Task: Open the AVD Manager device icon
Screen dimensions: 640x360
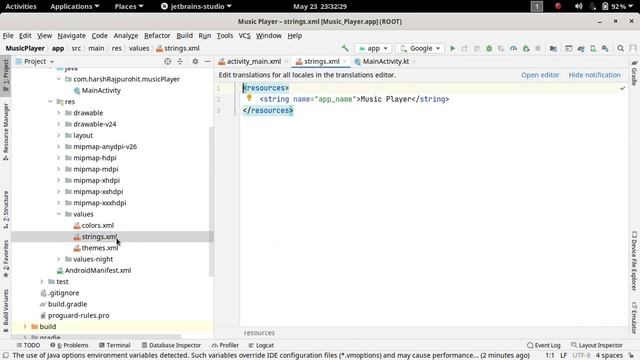Action: pyautogui.click(x=593, y=48)
